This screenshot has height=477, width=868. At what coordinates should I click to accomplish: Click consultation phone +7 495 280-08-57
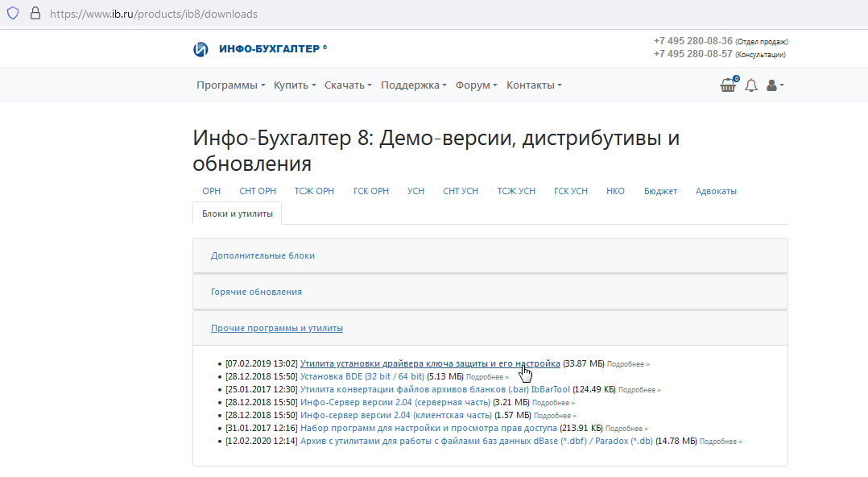(692, 54)
